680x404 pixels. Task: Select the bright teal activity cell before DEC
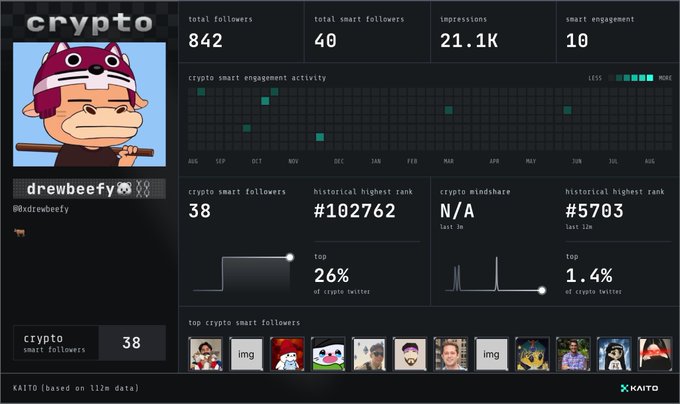tap(320, 137)
